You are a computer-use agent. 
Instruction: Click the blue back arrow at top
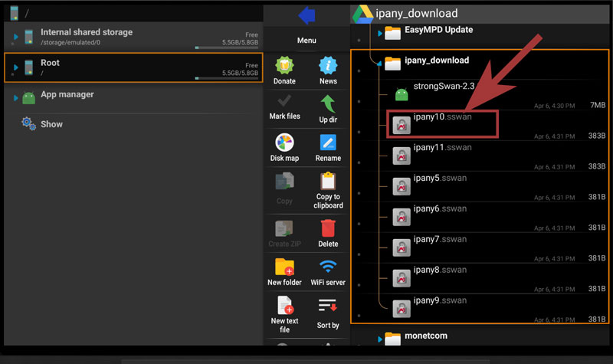point(306,15)
